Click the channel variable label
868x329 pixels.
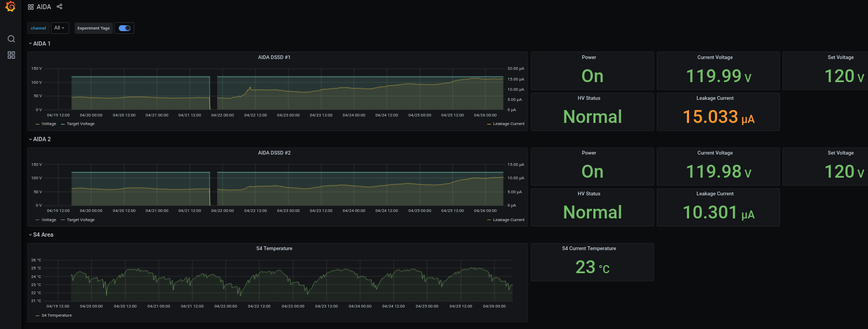tap(38, 28)
